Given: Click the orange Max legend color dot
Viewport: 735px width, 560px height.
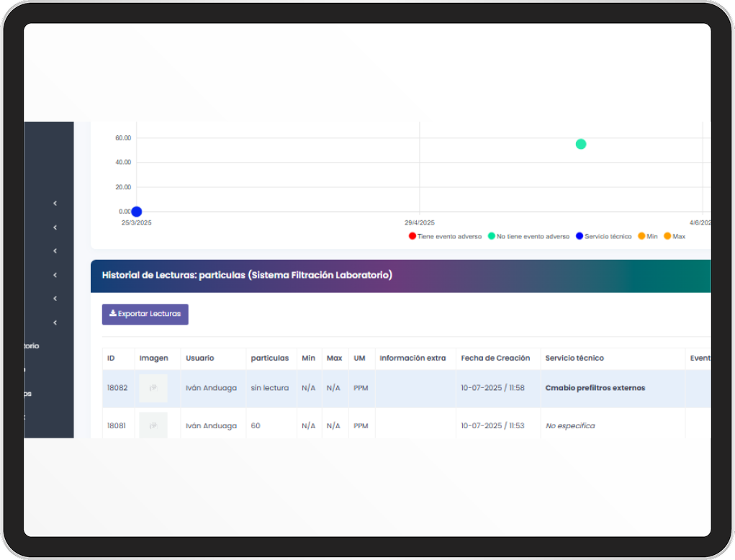Looking at the screenshot, I should pyautogui.click(x=667, y=236).
